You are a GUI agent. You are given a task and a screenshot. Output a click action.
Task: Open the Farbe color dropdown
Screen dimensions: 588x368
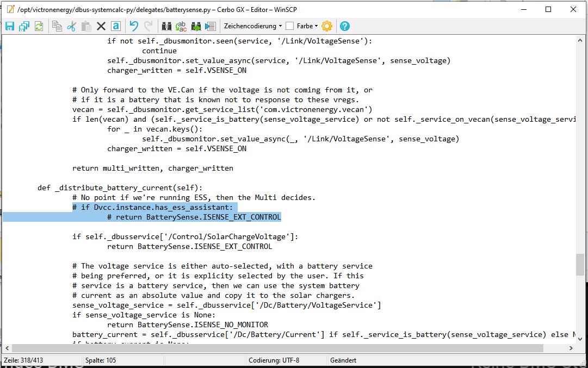(x=307, y=26)
